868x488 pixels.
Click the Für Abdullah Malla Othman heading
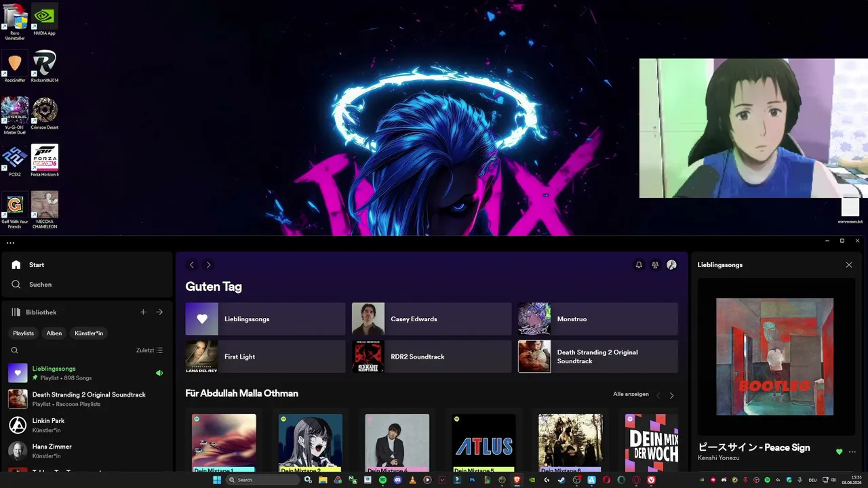point(241,393)
